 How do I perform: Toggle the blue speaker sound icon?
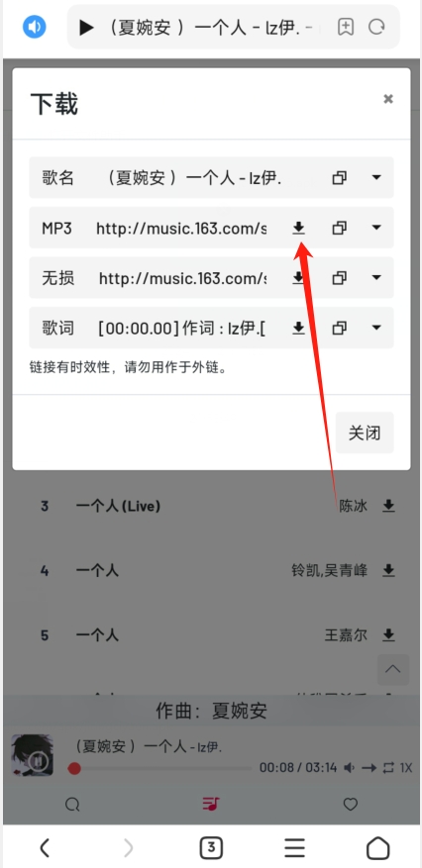tap(35, 27)
